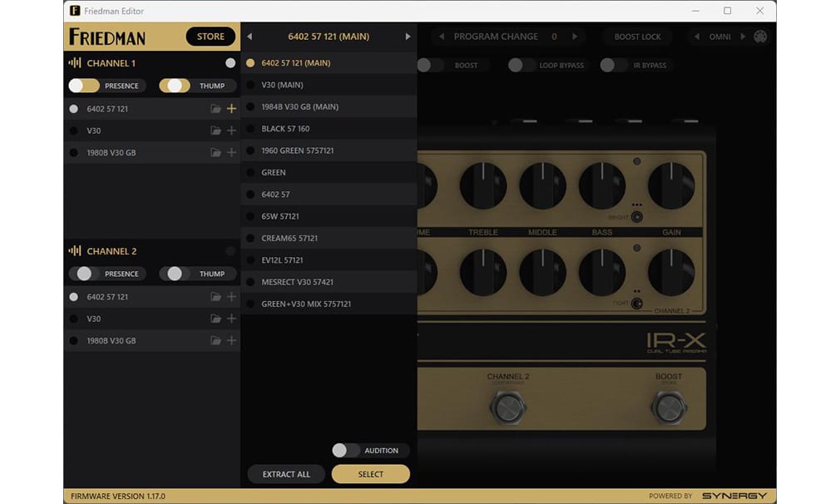Click the Boost Lock button
Screen dimensions: 840x504
[637, 37]
